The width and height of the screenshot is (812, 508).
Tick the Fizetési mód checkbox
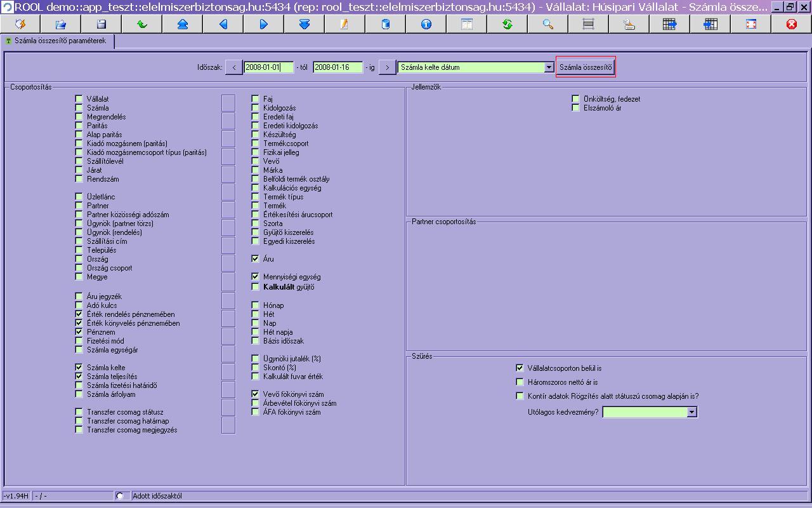[79, 341]
